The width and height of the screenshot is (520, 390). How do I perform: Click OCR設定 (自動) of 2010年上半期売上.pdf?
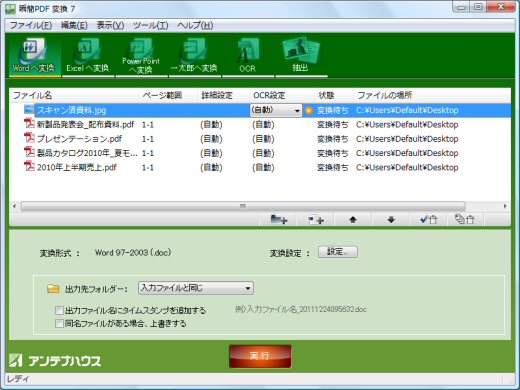(263, 167)
